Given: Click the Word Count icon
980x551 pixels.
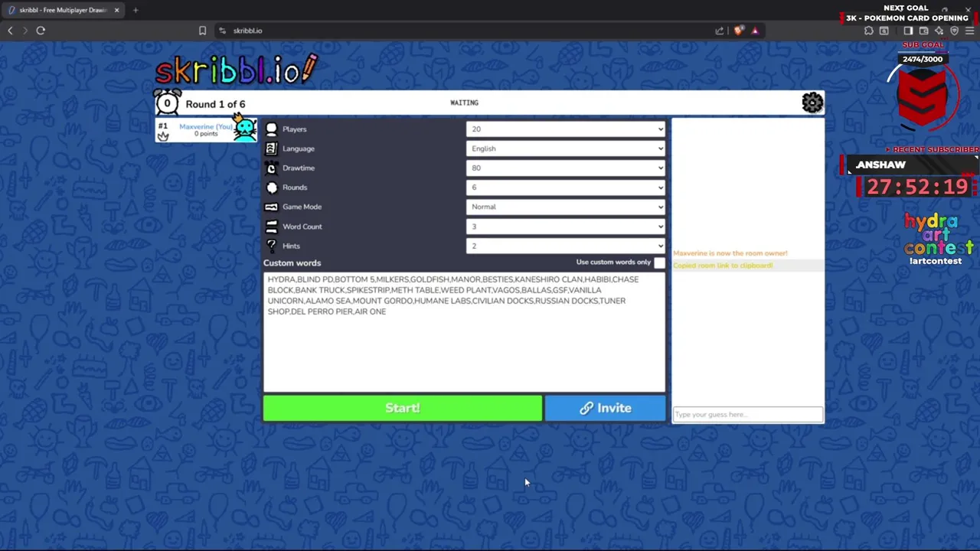Looking at the screenshot, I should [271, 227].
